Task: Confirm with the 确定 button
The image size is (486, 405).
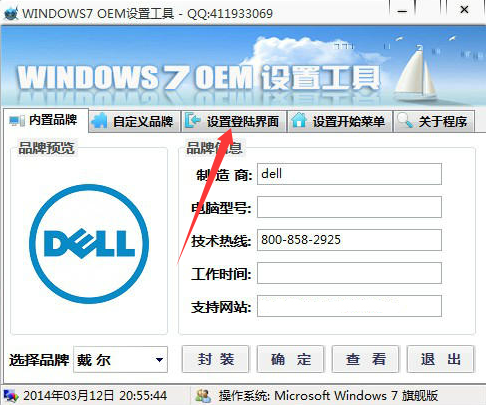Action: click(290, 359)
